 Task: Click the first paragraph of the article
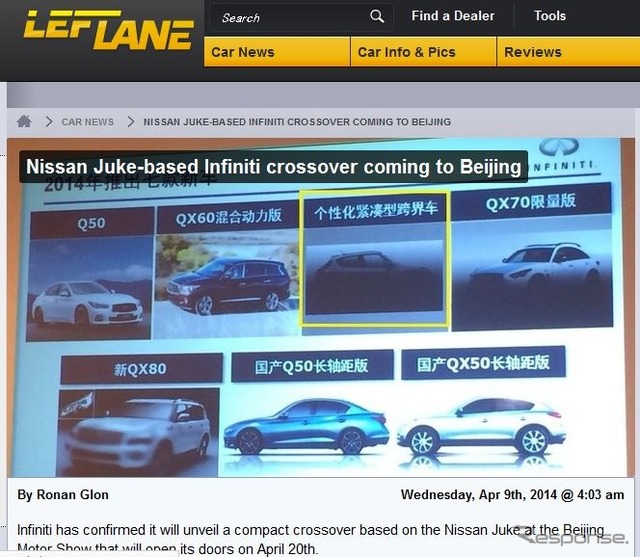click(310, 539)
